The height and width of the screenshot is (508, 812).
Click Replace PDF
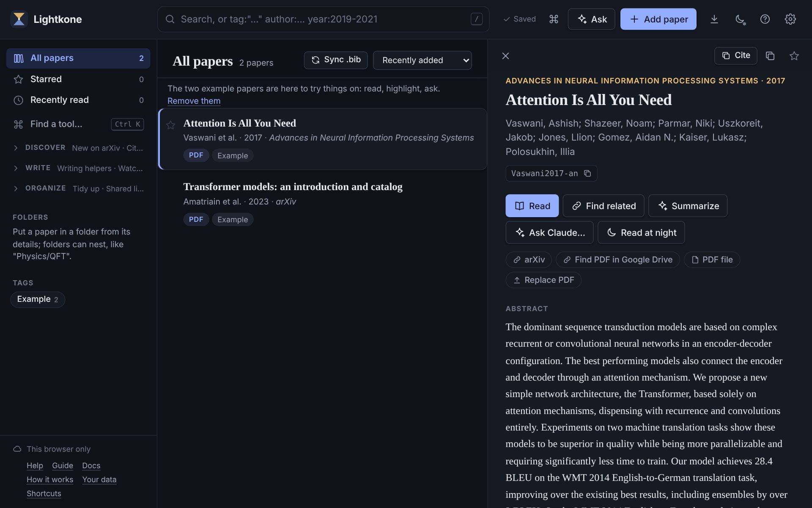point(543,280)
